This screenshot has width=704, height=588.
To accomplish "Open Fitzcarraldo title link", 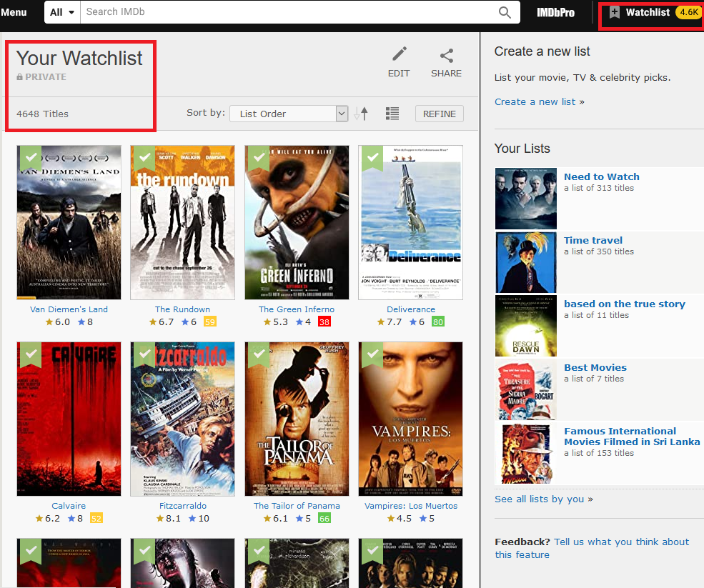I will coord(183,506).
